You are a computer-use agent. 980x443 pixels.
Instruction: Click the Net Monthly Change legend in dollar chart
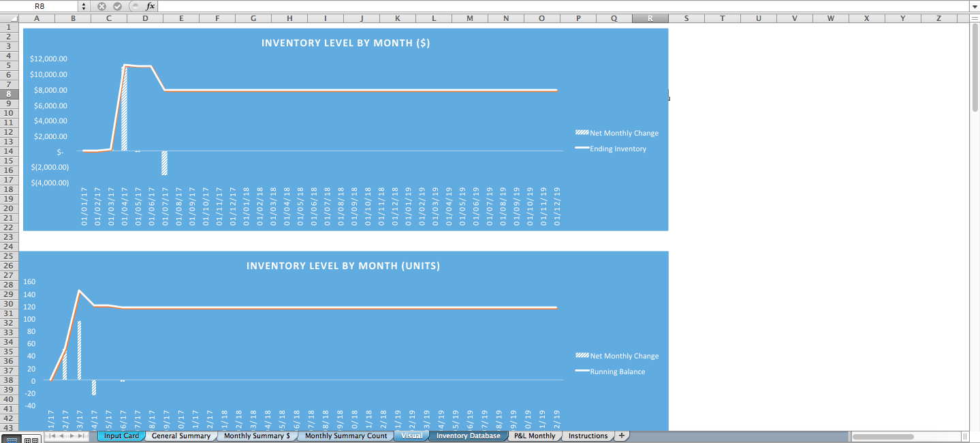click(x=617, y=133)
